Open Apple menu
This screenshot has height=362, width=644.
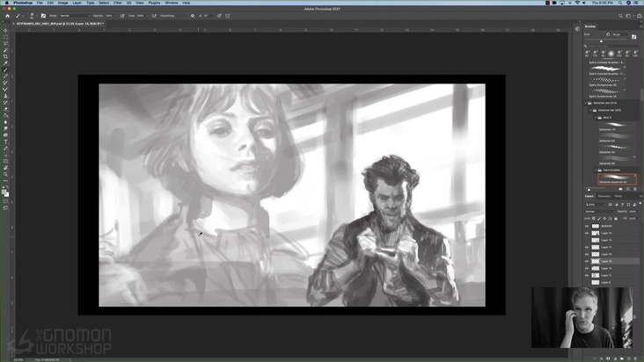pyautogui.click(x=6, y=3)
